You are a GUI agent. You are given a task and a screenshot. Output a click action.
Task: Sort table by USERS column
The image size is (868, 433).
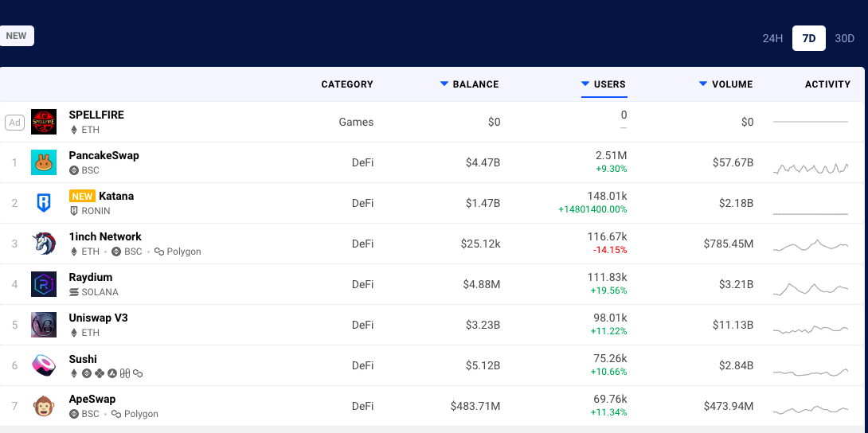coord(604,84)
